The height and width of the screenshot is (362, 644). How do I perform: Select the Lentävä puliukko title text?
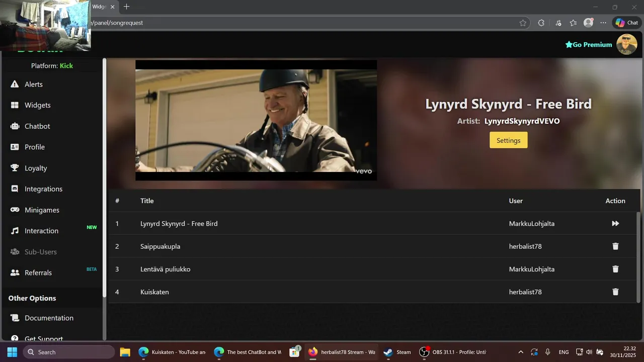point(165,269)
